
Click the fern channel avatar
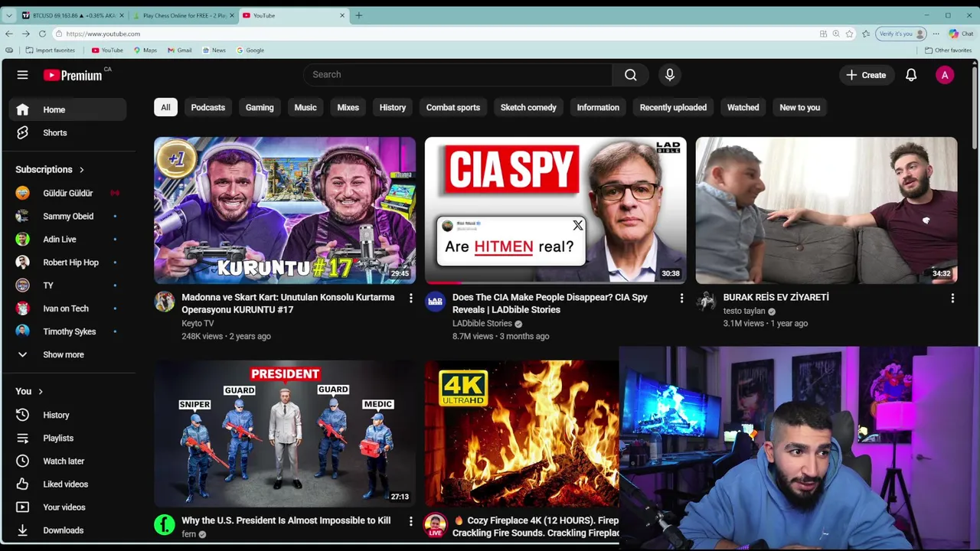165,524
